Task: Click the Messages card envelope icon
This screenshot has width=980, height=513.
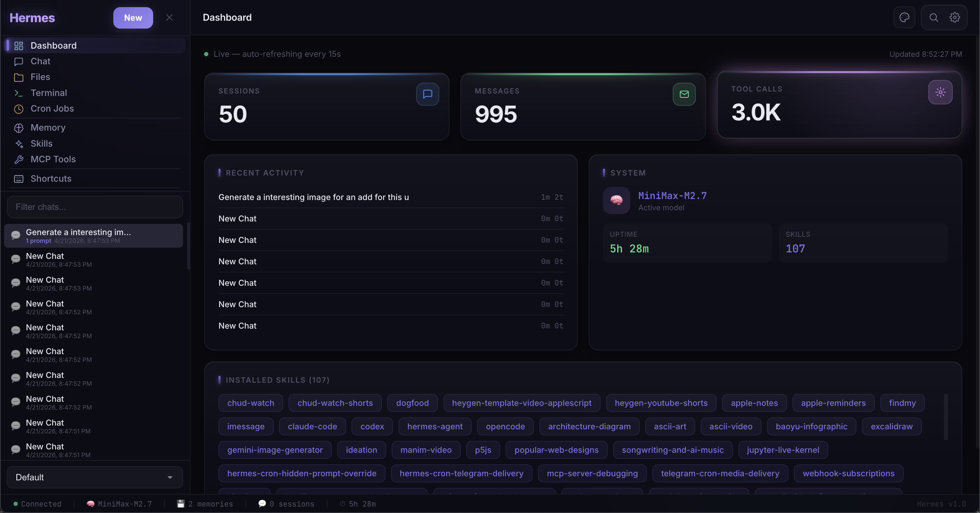Action: point(684,94)
